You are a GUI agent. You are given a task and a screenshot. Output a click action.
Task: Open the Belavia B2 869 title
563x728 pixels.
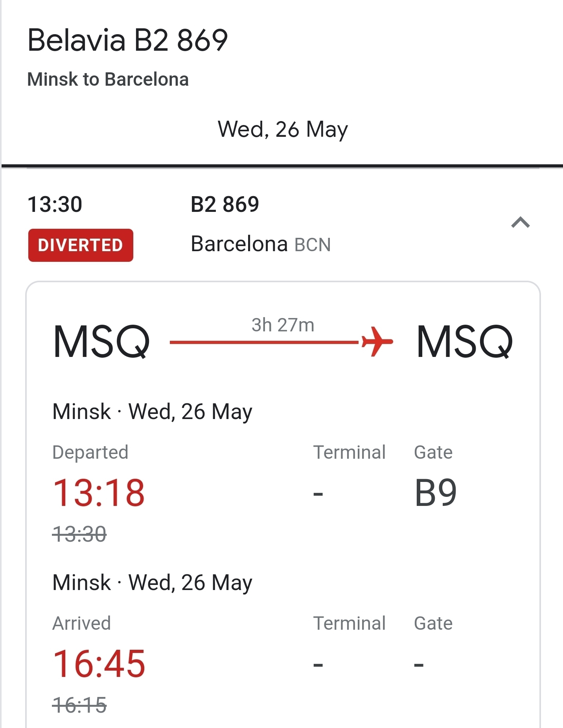[x=128, y=40]
